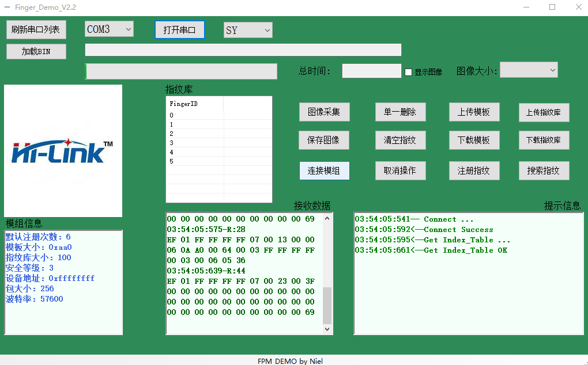Click the Hi-Link logo image
This screenshot has height=365, width=588.
click(63, 151)
